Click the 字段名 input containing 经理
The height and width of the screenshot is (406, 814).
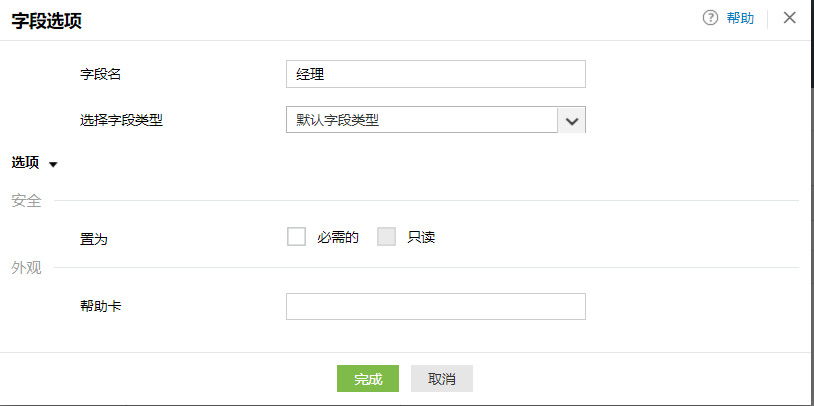coord(435,74)
